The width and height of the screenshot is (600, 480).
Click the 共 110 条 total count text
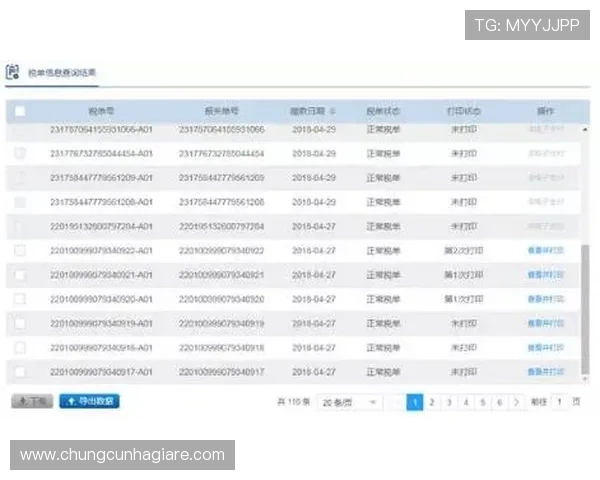pyautogui.click(x=293, y=402)
